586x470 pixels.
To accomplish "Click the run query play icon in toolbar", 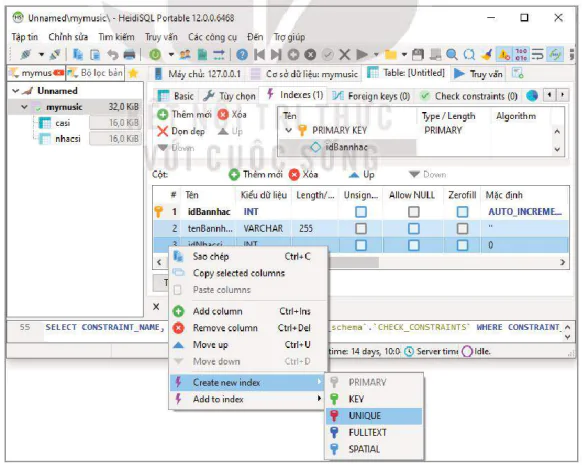I will click(x=362, y=55).
